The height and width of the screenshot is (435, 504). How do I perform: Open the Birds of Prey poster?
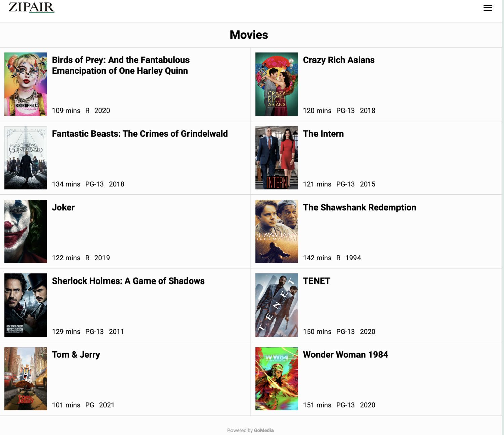[x=26, y=84]
